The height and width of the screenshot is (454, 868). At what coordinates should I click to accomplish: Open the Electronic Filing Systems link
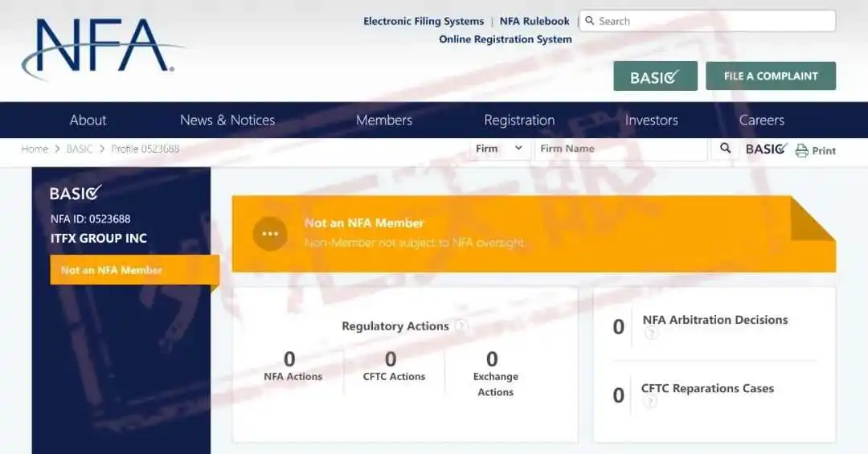pyautogui.click(x=424, y=21)
